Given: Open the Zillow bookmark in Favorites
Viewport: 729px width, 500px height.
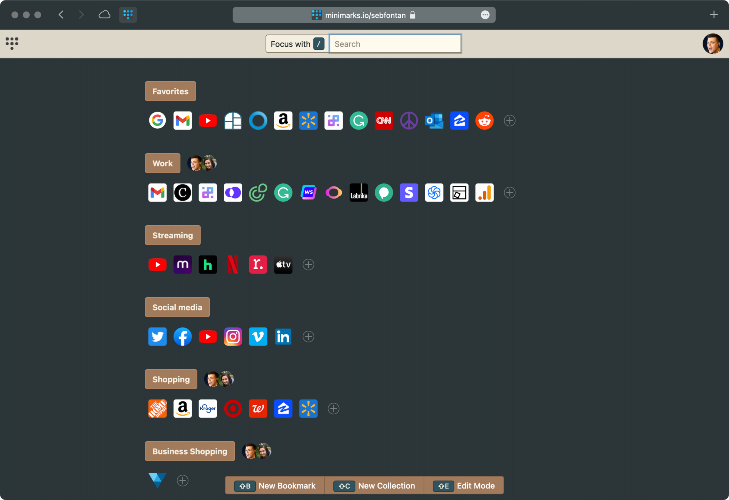Looking at the screenshot, I should pos(459,120).
